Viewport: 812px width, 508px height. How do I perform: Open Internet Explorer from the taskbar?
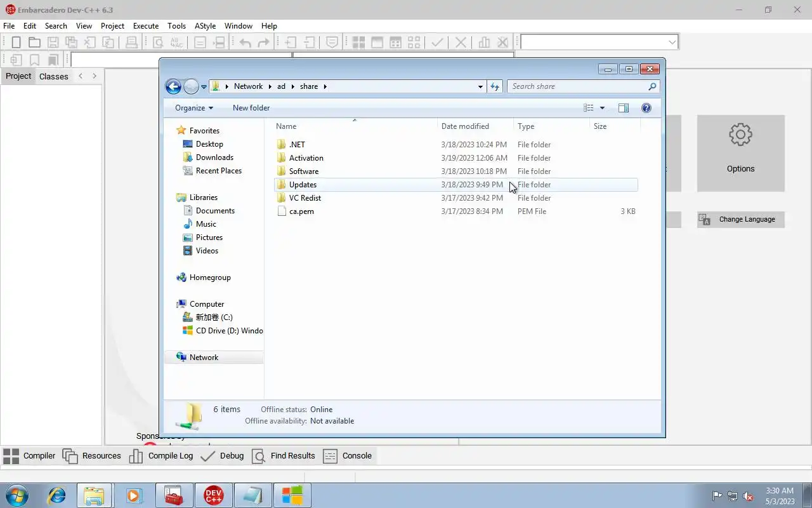click(x=57, y=495)
